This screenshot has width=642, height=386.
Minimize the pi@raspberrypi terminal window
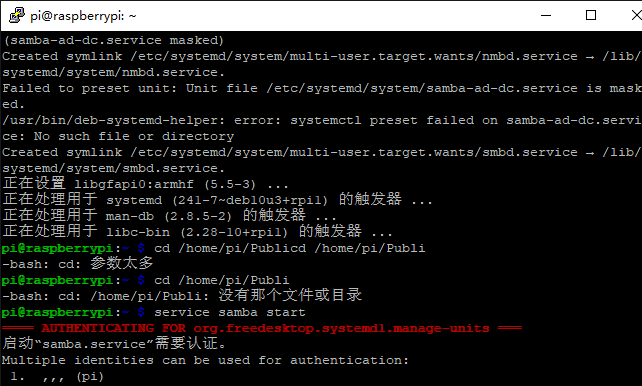point(546,16)
